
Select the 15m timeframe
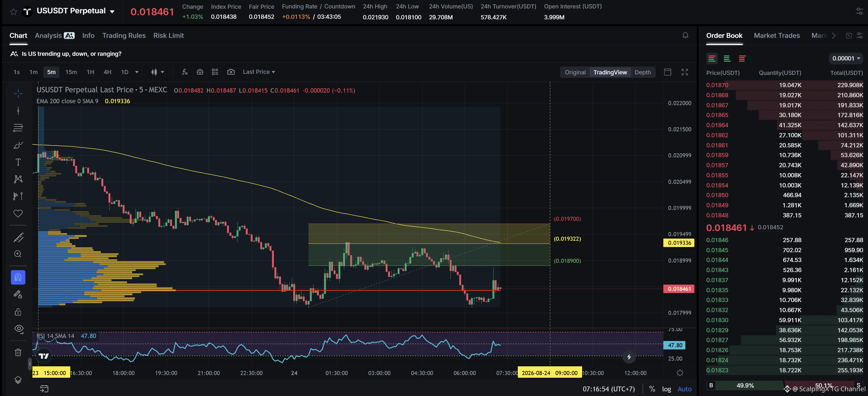71,72
